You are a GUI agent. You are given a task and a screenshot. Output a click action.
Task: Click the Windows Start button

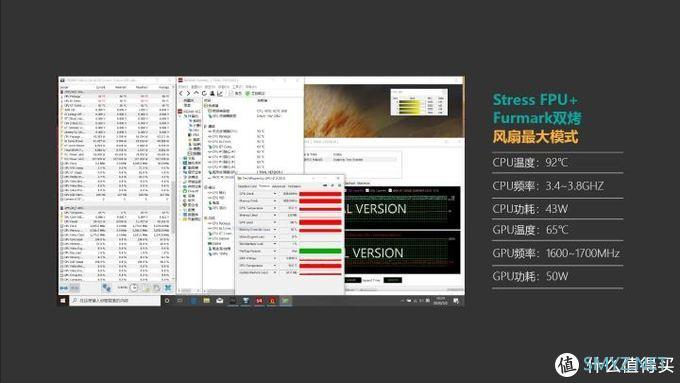[63, 300]
